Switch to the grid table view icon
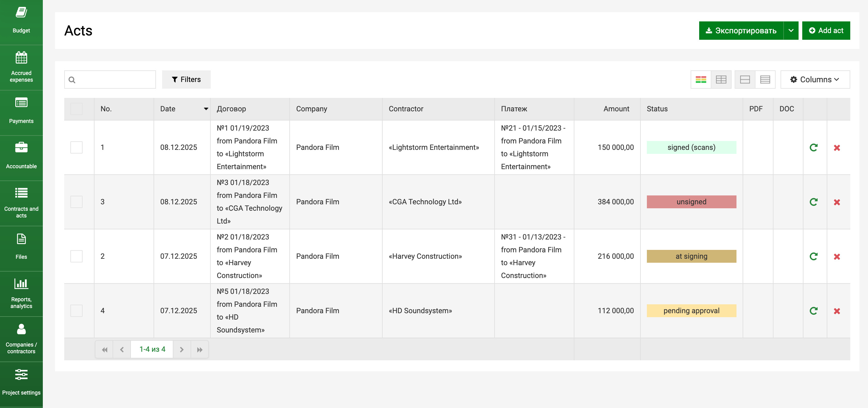Image resolution: width=868 pixels, height=408 pixels. coord(721,80)
